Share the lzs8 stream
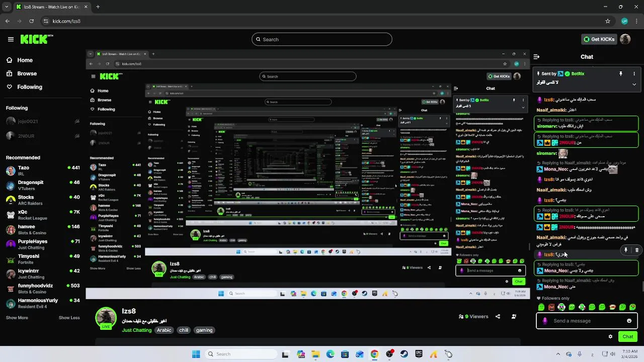The height and width of the screenshot is (362, 644). click(x=498, y=317)
